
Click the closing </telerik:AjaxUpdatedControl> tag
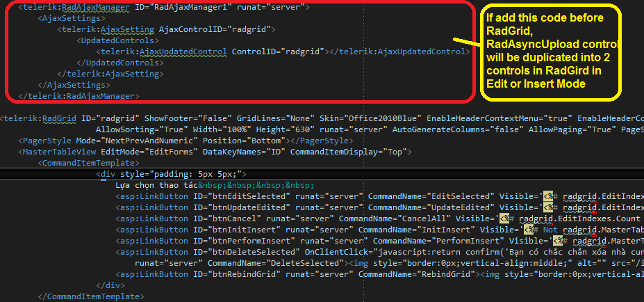pos(399,52)
